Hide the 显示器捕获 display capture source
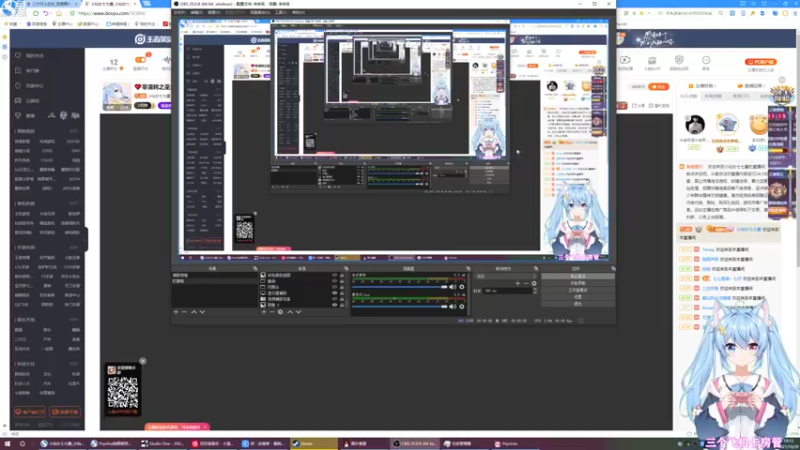The image size is (800, 450). (335, 293)
